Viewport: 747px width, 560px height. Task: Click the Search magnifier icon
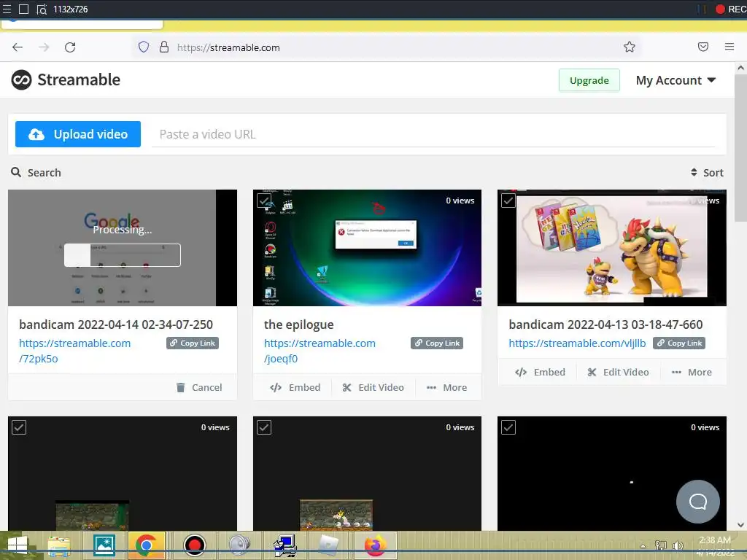click(x=16, y=172)
